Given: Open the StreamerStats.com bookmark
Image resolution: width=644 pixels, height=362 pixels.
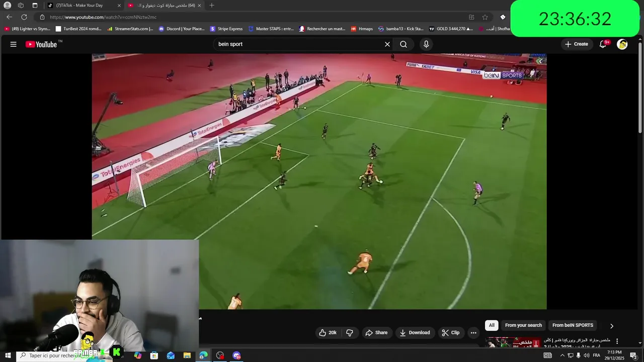Looking at the screenshot, I should click(130, 29).
